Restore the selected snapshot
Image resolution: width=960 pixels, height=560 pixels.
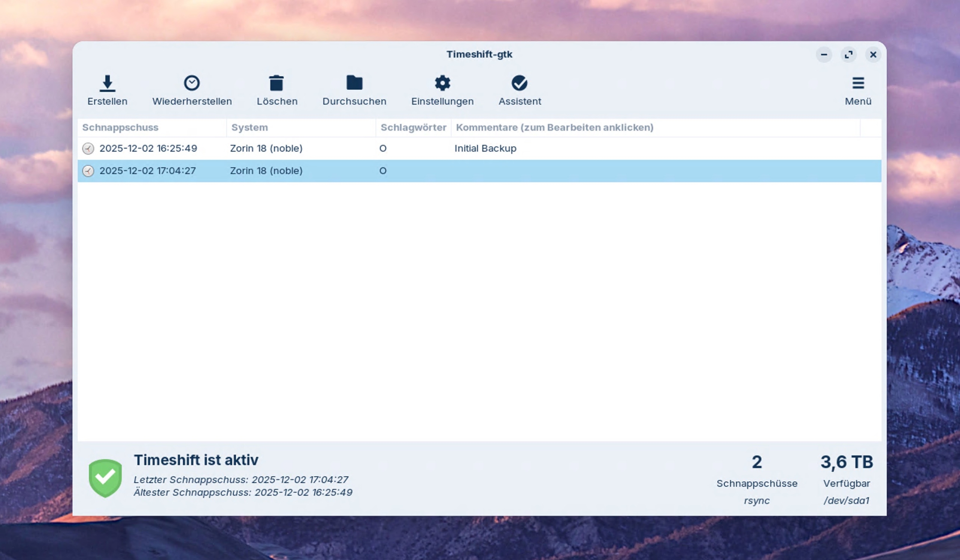[x=192, y=90]
